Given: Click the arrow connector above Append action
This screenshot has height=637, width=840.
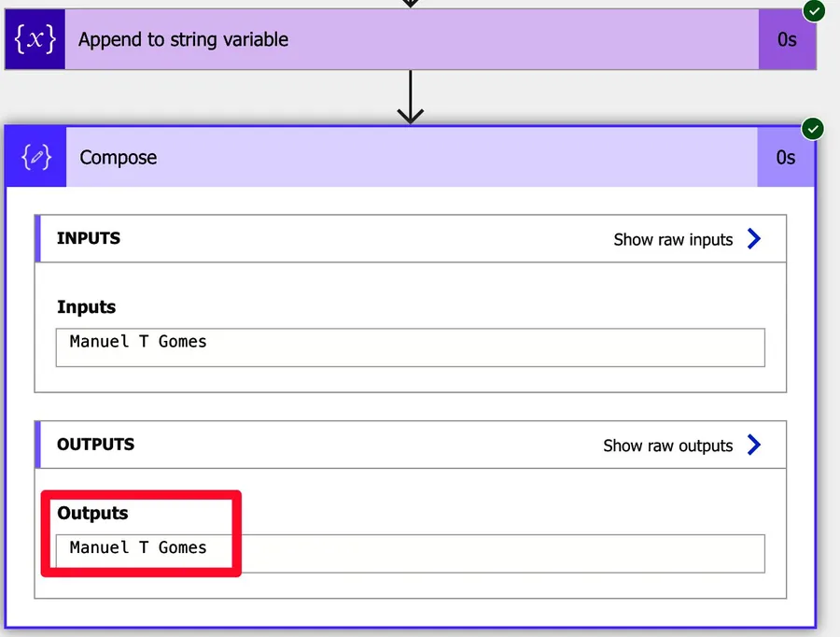Looking at the screenshot, I should pos(411,4).
